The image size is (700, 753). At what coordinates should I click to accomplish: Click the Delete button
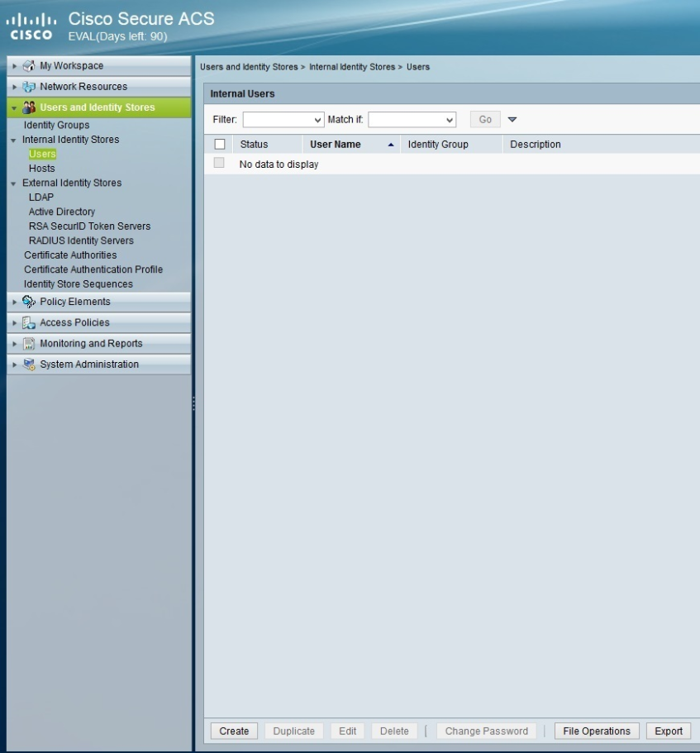395,731
